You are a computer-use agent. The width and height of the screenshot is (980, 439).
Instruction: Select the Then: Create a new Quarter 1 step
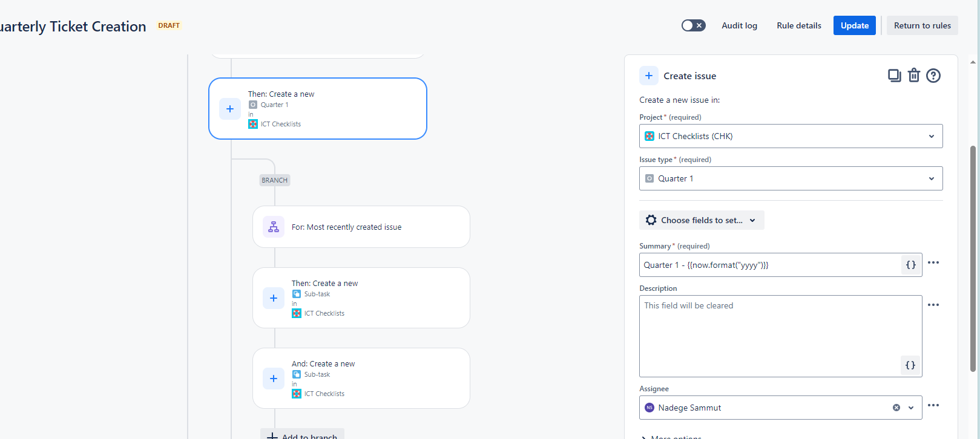(318, 109)
